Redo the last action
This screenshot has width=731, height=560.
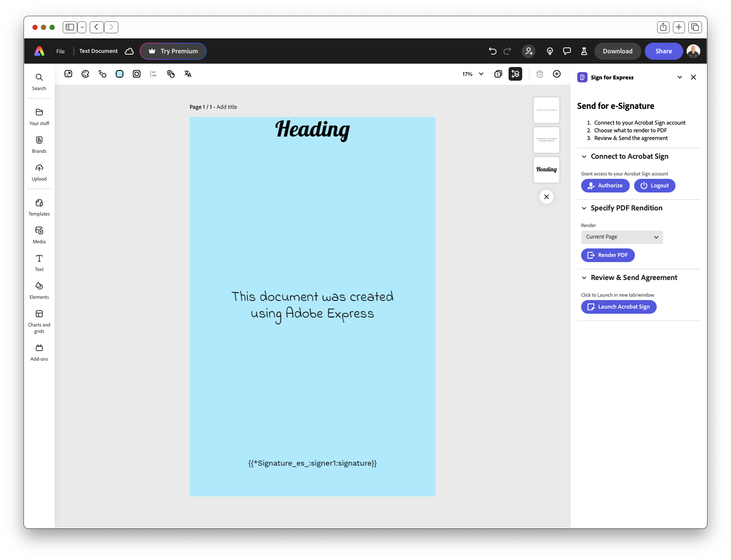(507, 51)
